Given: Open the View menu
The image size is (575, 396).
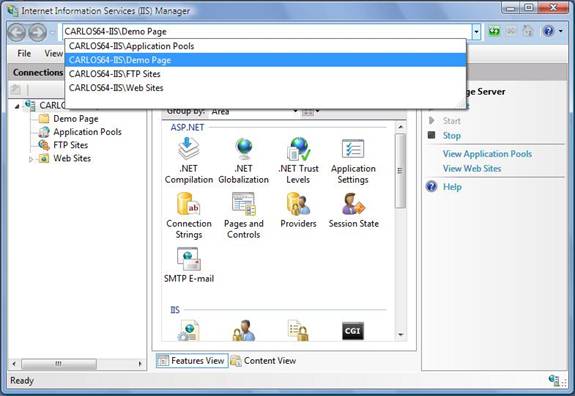Looking at the screenshot, I should [54, 54].
